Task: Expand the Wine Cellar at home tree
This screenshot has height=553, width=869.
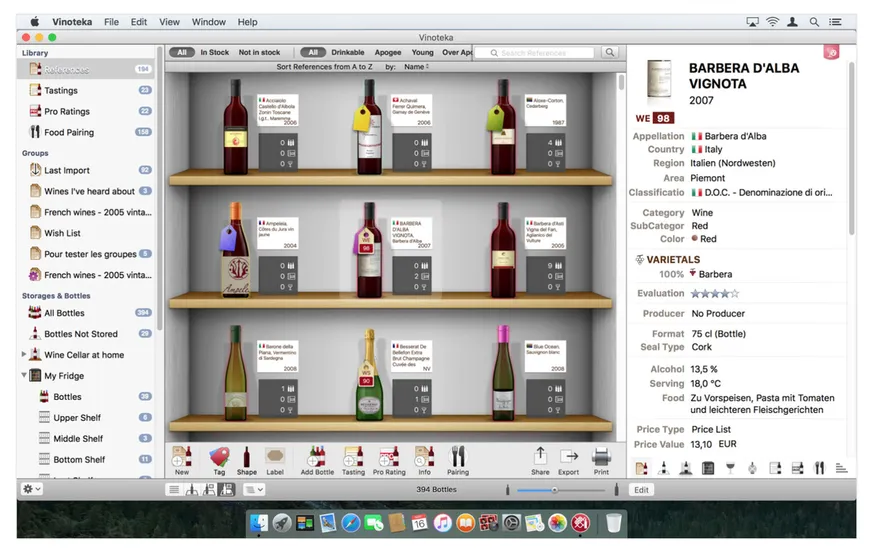Action: click(x=24, y=354)
